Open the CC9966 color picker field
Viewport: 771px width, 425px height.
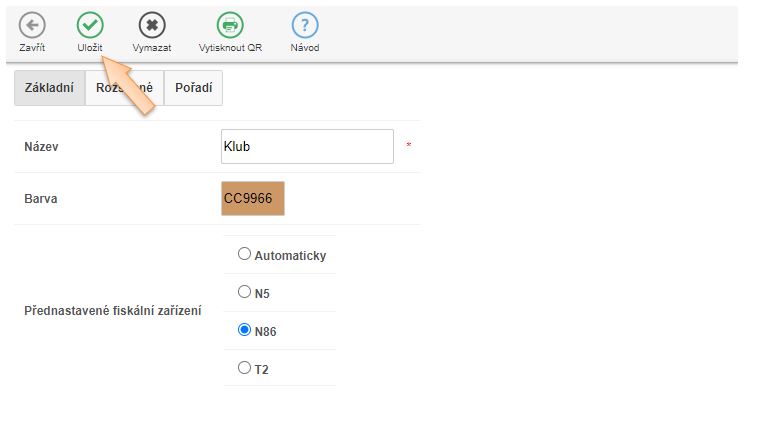pos(253,198)
